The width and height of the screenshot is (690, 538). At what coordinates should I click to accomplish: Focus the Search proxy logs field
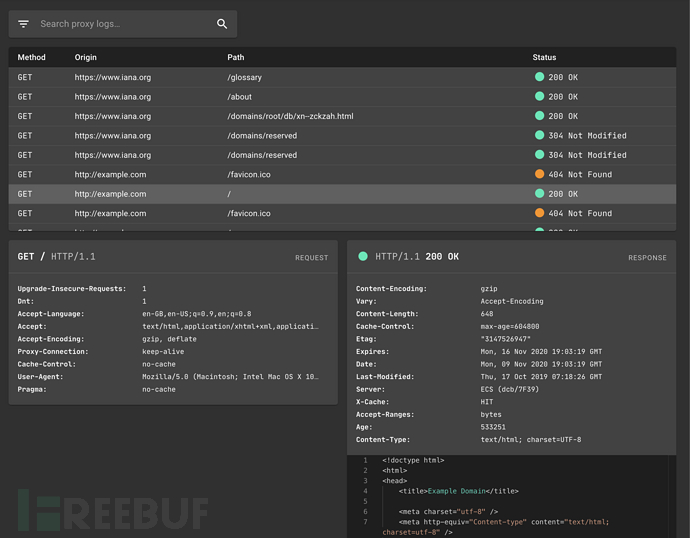(123, 24)
